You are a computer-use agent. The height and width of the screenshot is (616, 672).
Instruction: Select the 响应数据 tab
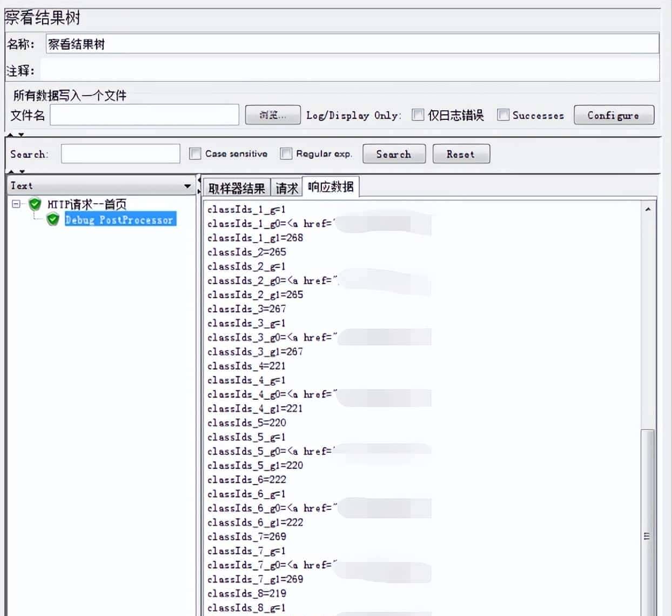(331, 187)
